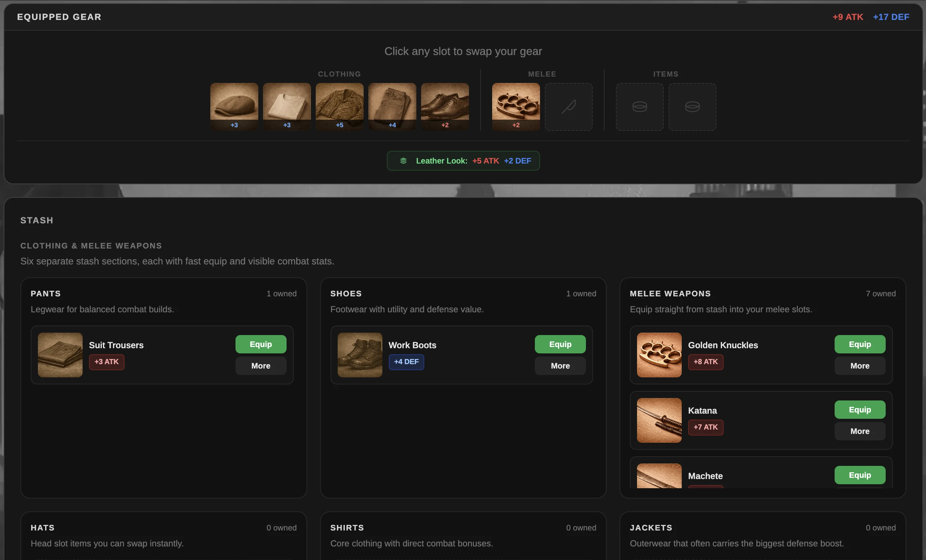Open the equipped brogue shoes slot
The width and height of the screenshot is (926, 560).
tap(445, 106)
